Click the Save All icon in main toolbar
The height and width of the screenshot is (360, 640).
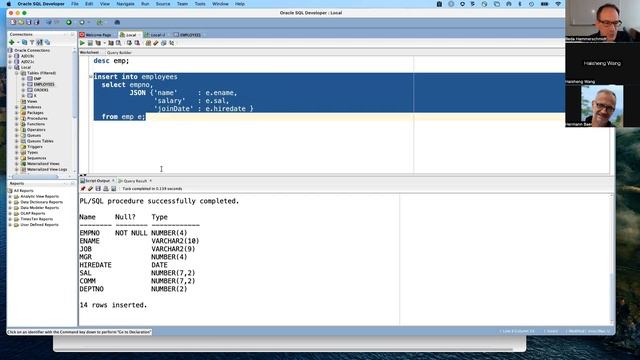(x=36, y=22)
